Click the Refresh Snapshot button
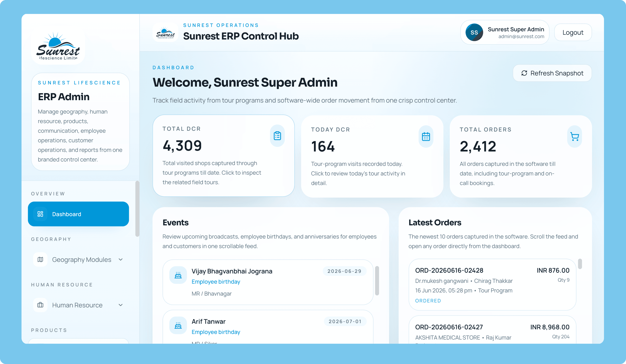Screen dimensions: 626x364 [x=552, y=73]
